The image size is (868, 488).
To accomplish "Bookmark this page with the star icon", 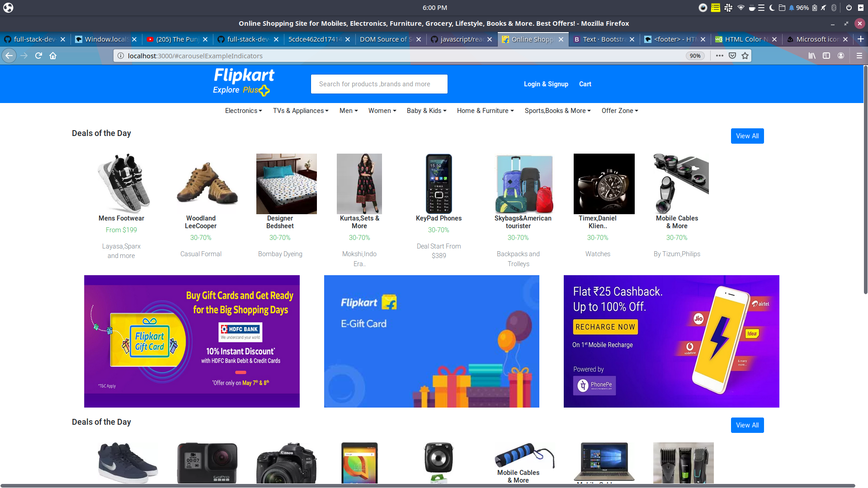I will coord(745,56).
